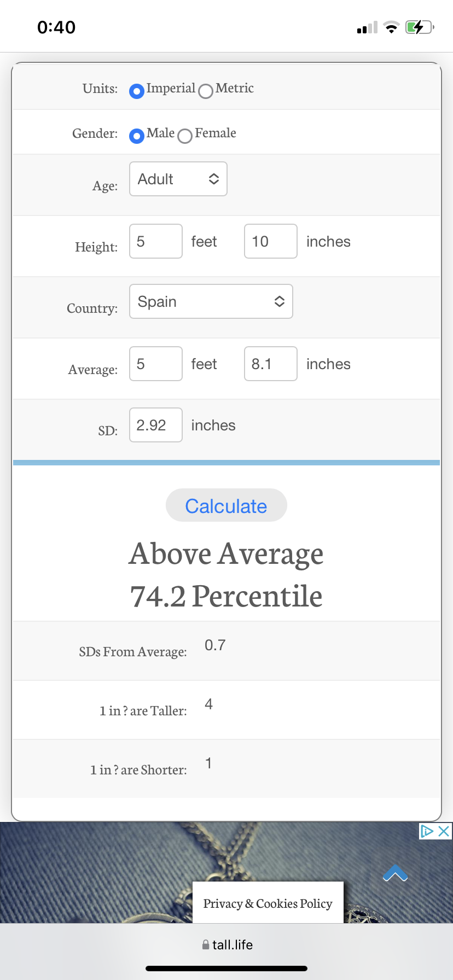Tap the tall.life address bar
453x980 pixels.
[x=226, y=944]
